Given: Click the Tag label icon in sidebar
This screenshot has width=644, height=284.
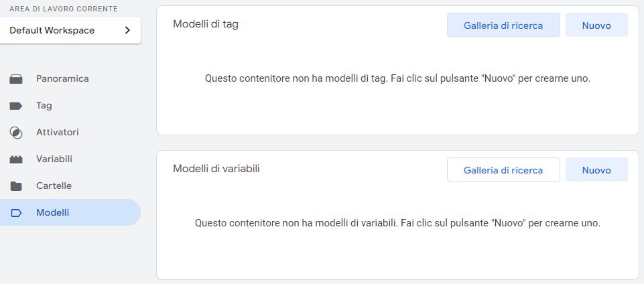Looking at the screenshot, I should point(17,106).
